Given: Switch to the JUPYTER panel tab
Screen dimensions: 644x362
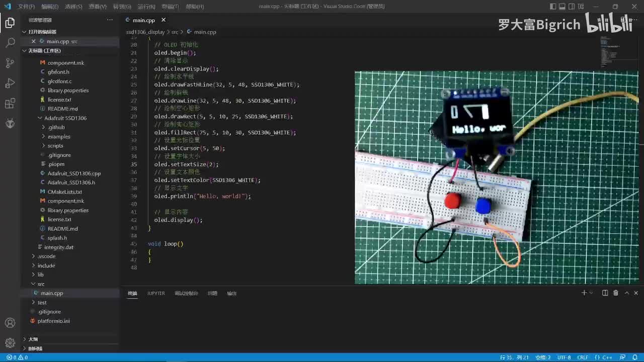Looking at the screenshot, I should (156, 293).
